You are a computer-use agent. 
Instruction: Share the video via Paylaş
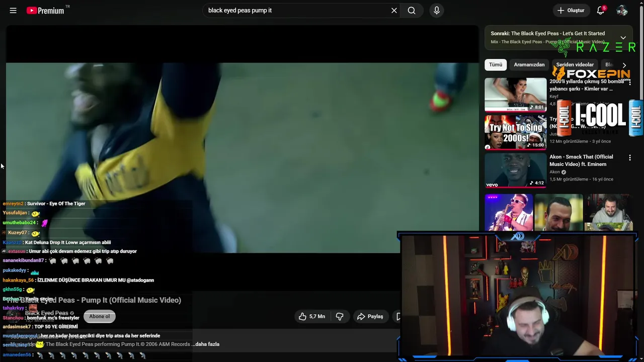coord(370,316)
